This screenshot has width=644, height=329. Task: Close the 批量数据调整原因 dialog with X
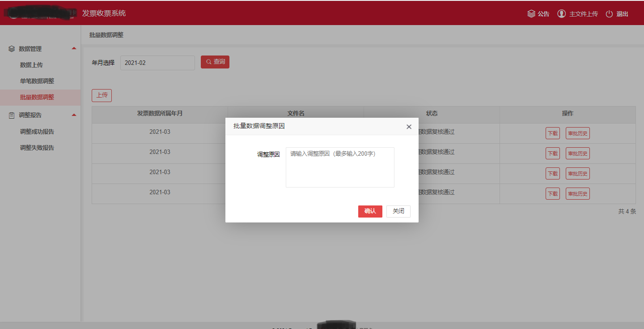(409, 127)
